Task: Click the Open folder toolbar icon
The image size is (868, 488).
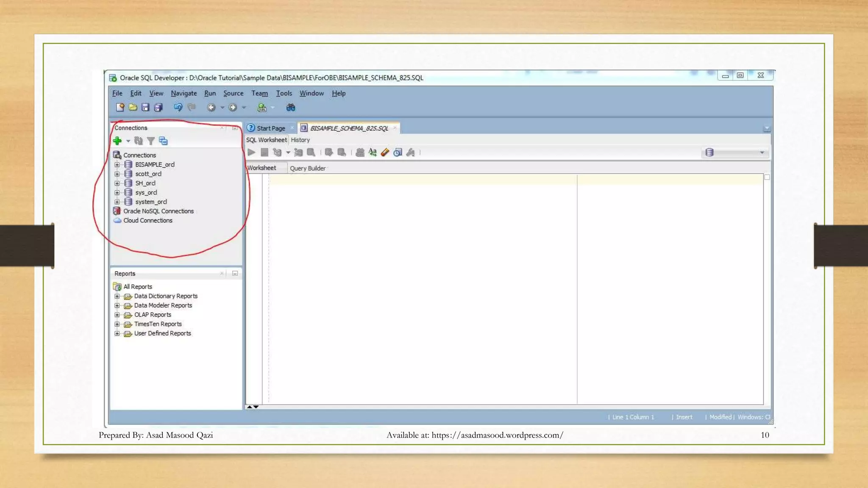Action: coord(133,108)
